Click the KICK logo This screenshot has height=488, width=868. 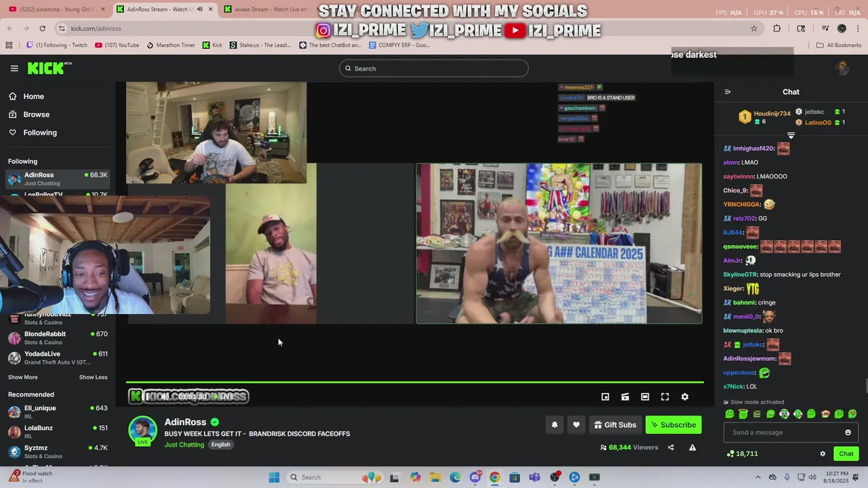coord(49,68)
